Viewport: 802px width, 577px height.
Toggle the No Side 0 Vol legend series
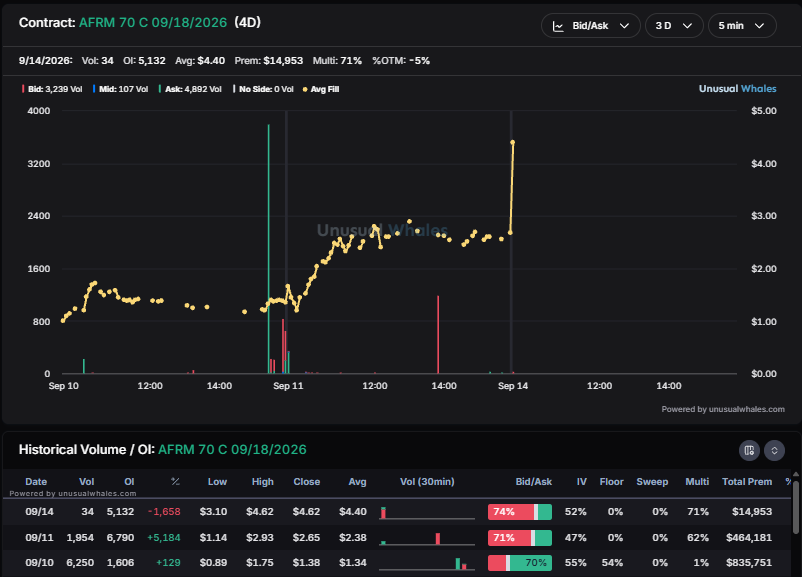pos(263,89)
